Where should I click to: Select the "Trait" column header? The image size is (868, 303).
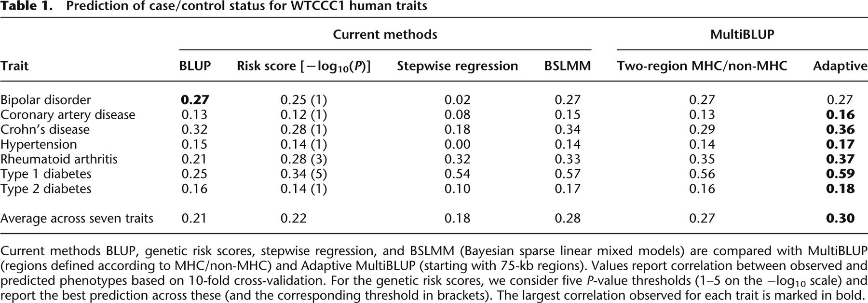(14, 66)
